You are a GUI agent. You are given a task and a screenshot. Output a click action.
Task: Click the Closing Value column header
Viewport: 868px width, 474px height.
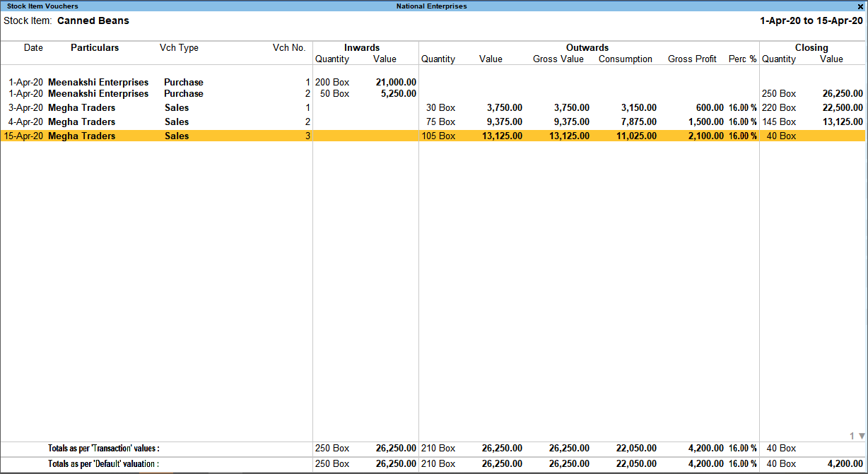[x=831, y=59]
